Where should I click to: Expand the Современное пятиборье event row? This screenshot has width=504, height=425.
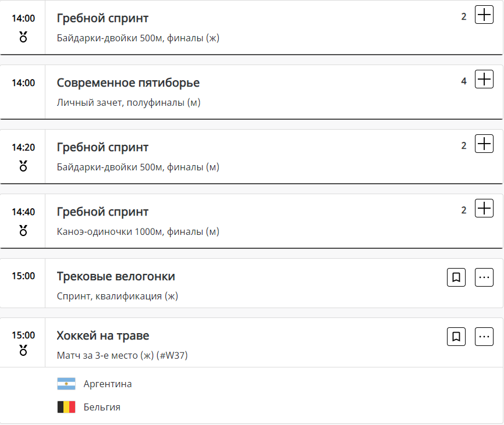[x=484, y=80]
